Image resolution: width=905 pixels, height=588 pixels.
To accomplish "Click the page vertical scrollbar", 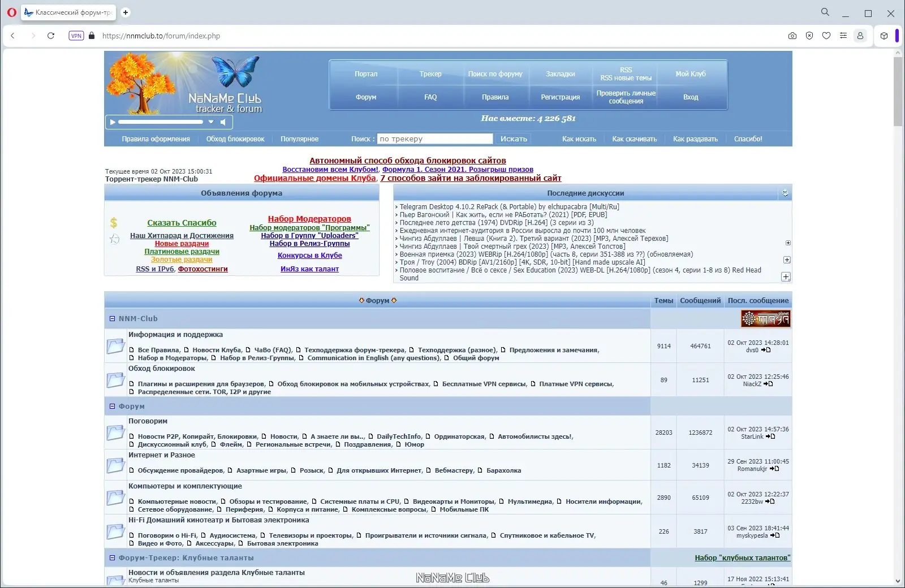I will [x=898, y=90].
